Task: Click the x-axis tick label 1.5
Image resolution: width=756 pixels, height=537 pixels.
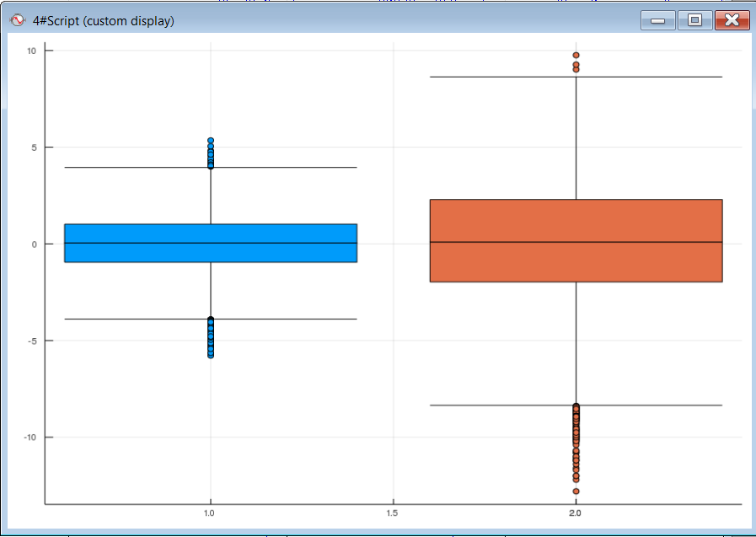Action: tap(393, 513)
